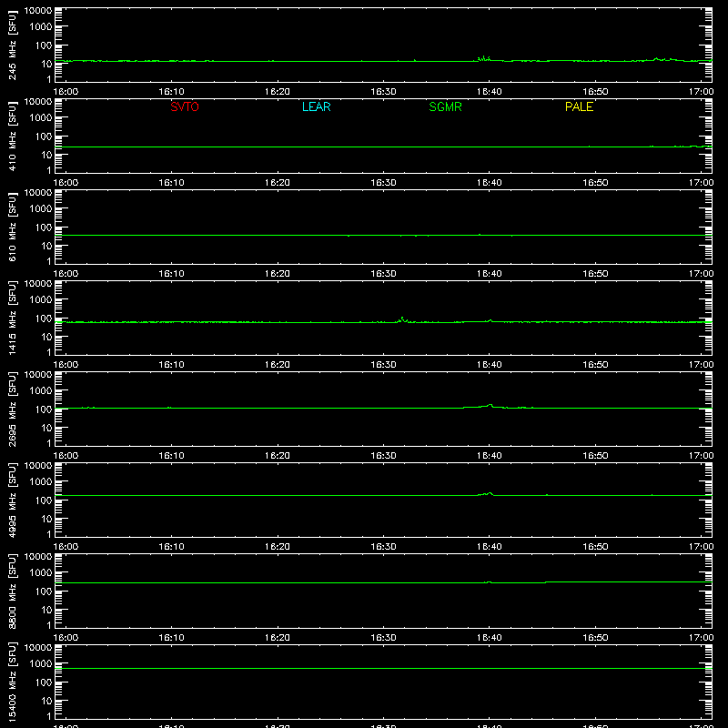Select the 610 MHz [SFU] axis title
Image resolution: width=728 pixels, height=728 pixels.
pyautogui.click(x=12, y=227)
